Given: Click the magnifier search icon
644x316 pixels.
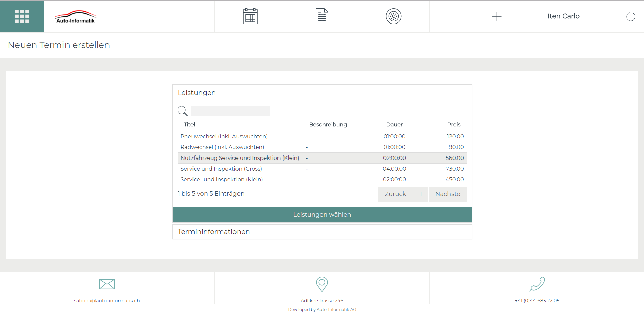Looking at the screenshot, I should 182,111.
